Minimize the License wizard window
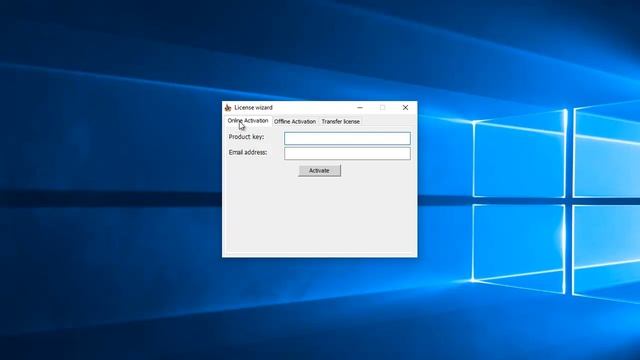This screenshot has height=360, width=640. pos(360,108)
